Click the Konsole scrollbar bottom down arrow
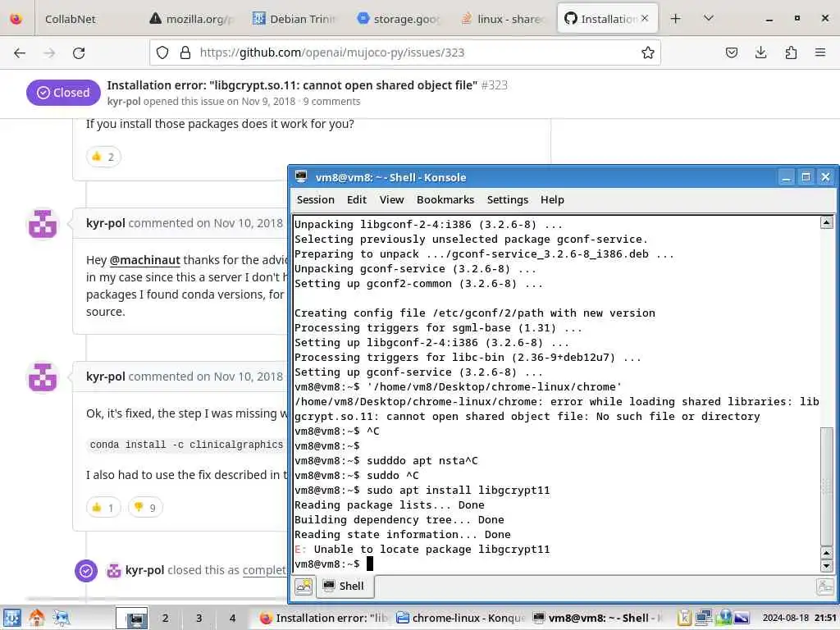Screen dimensions: 840x630 point(827,566)
